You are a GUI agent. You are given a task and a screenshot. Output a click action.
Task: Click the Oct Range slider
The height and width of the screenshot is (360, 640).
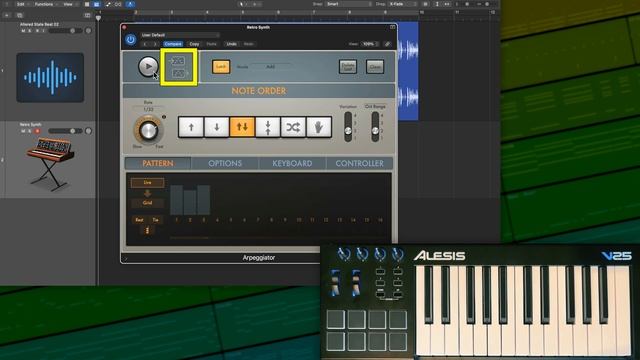[x=375, y=127]
